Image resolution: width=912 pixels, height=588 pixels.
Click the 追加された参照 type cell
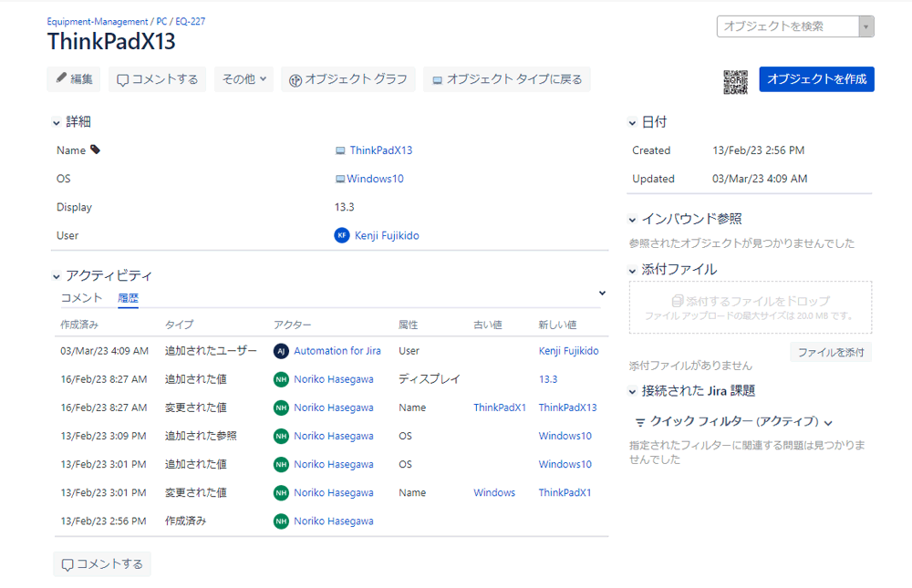click(x=201, y=436)
